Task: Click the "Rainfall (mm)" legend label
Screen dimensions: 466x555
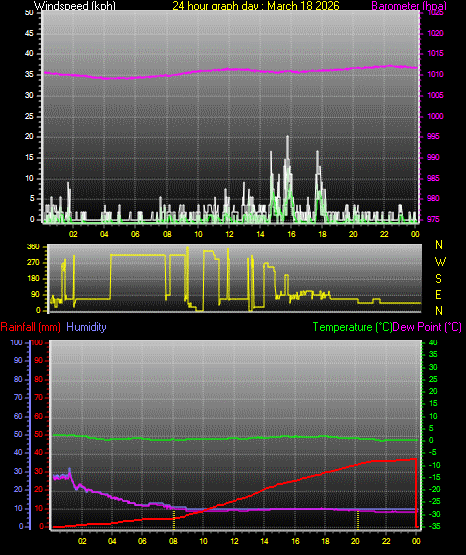Action: point(30,327)
